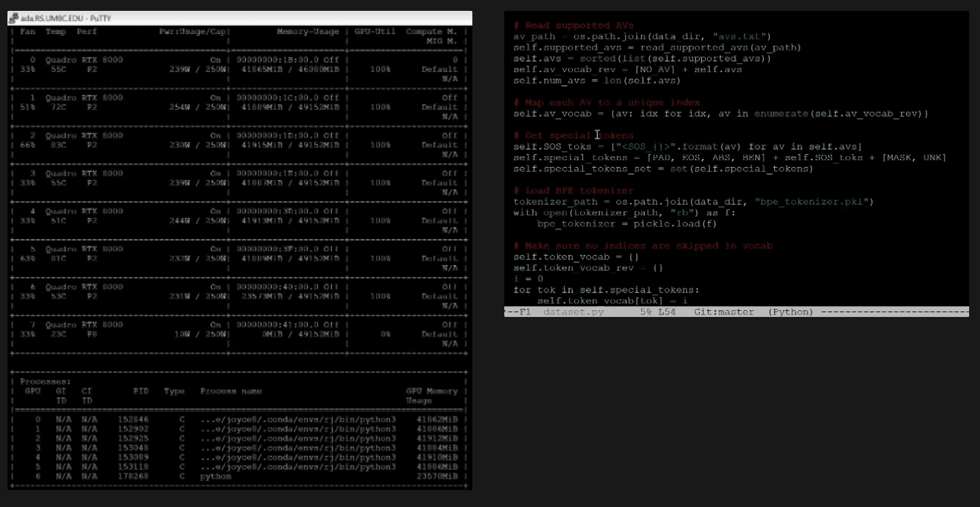
Task: Click the '10W / 250W' power reading
Action: (200, 335)
